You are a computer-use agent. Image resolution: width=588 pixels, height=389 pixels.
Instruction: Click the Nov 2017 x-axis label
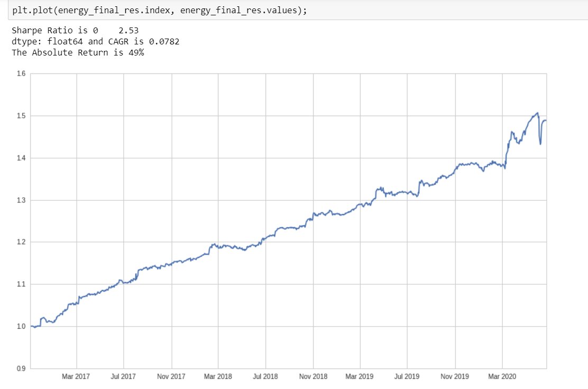[170, 376]
